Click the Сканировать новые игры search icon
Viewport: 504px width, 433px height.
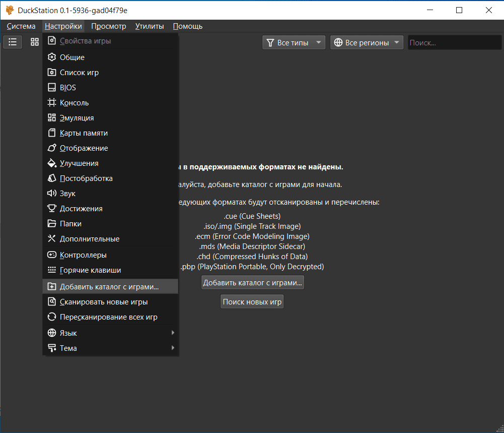coord(52,301)
